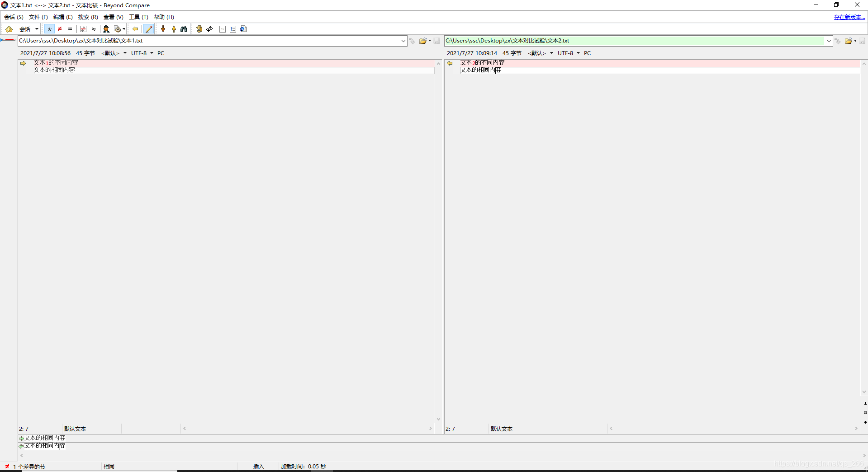Click the right pane Open folder icon

(848, 41)
